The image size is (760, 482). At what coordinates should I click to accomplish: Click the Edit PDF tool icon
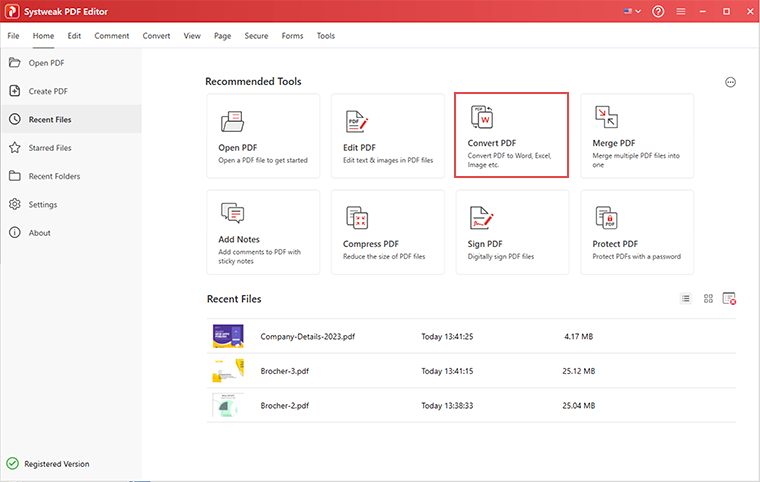(357, 122)
